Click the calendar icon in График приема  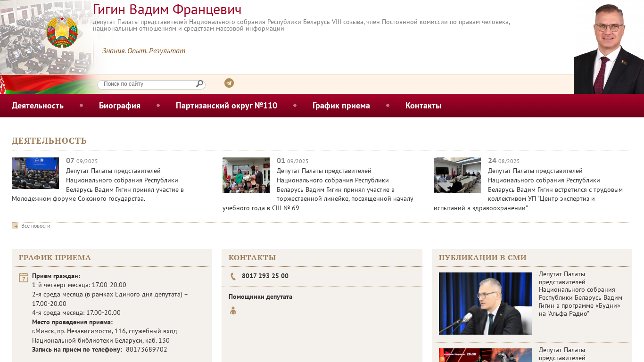[x=24, y=278]
